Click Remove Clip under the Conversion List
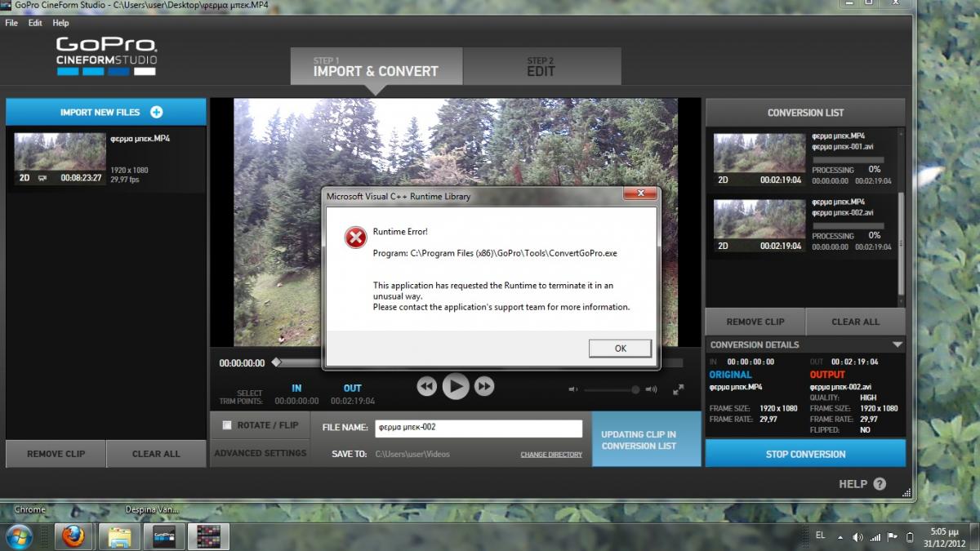This screenshot has width=980, height=551. click(x=755, y=322)
